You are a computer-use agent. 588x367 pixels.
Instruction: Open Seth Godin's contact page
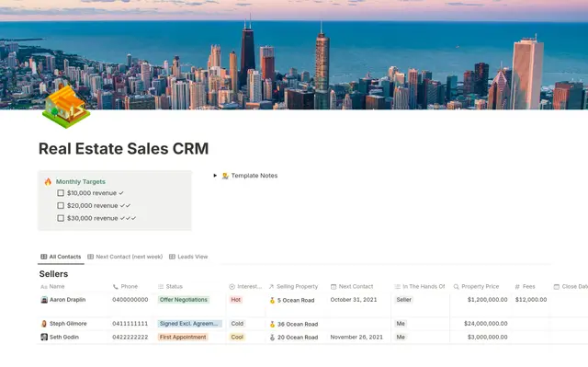(x=64, y=337)
